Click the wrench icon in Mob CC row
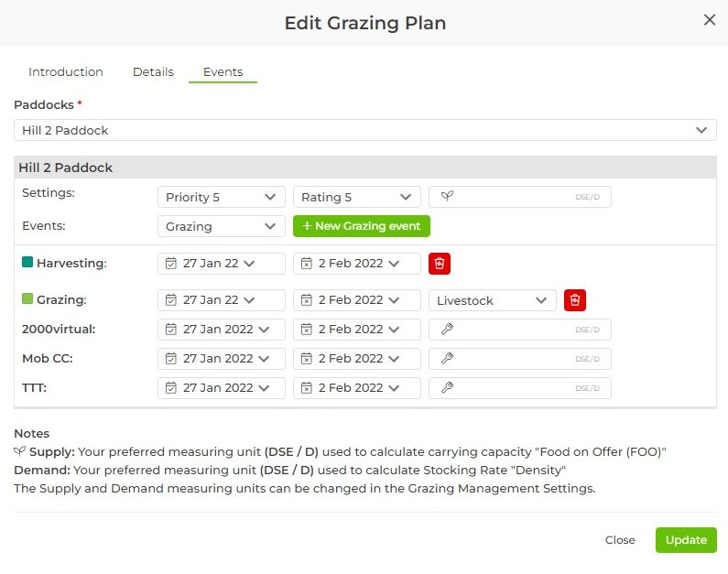The width and height of the screenshot is (728, 574). pos(447,359)
